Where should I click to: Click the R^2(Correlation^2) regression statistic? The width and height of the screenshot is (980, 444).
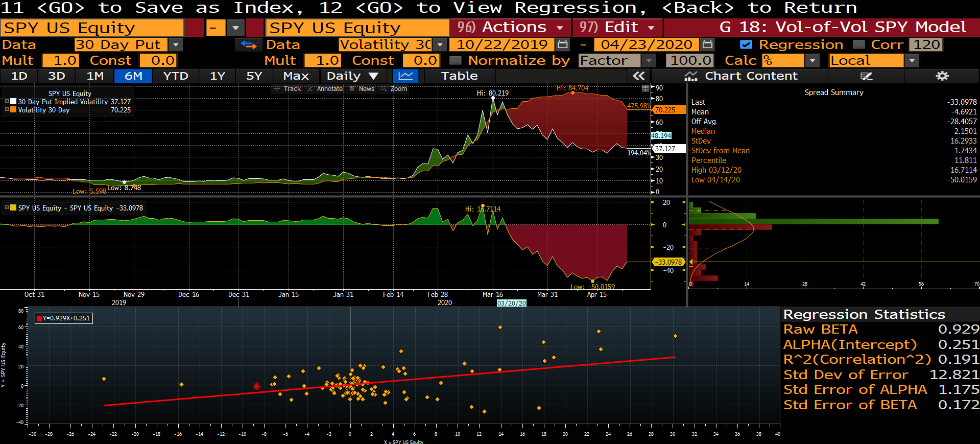pyautogui.click(x=881, y=360)
